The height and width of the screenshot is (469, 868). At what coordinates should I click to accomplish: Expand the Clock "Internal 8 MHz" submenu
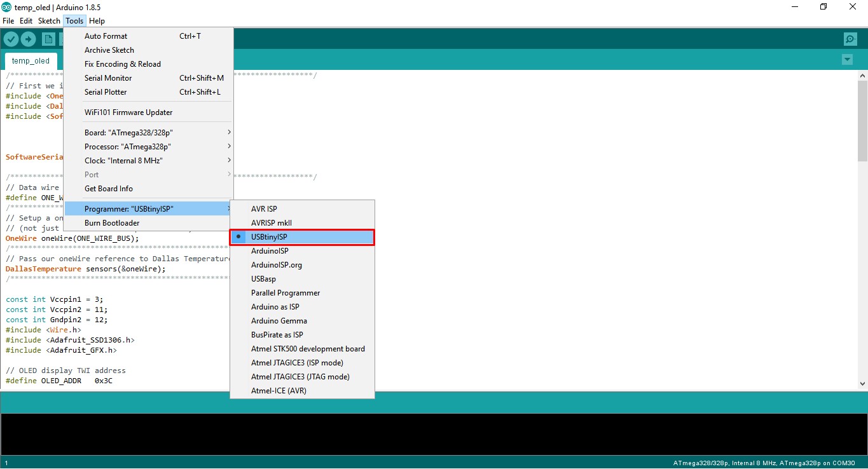pos(148,161)
